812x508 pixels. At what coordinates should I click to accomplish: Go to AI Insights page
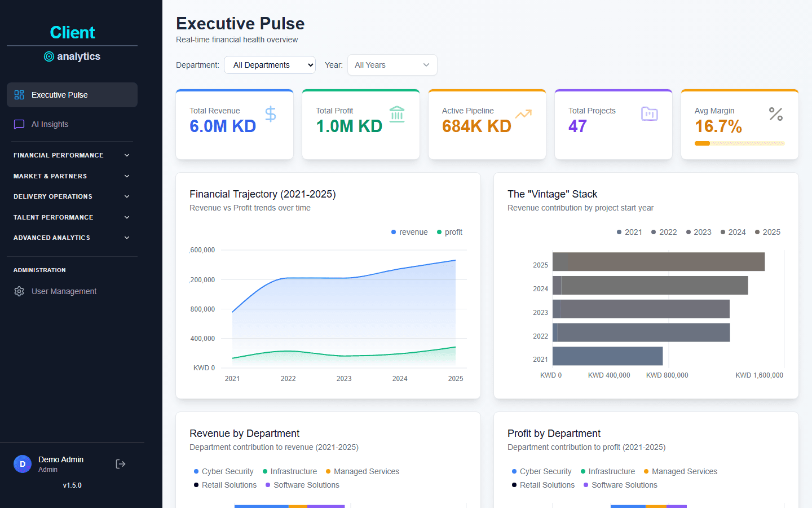[x=72, y=124]
